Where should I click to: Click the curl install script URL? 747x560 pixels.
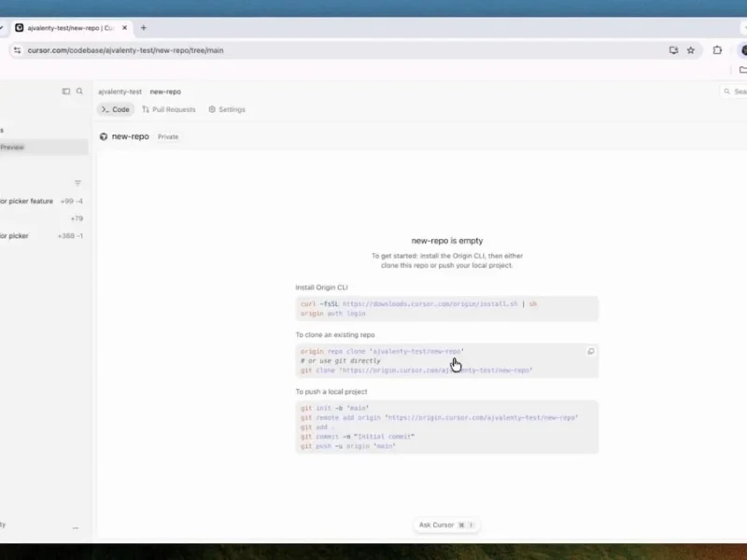[430, 304]
